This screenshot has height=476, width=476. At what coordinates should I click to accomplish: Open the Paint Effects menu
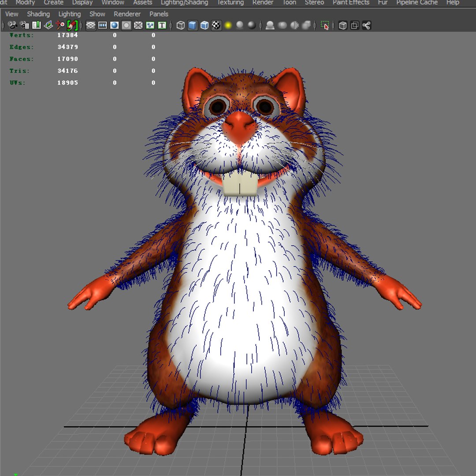351,3
